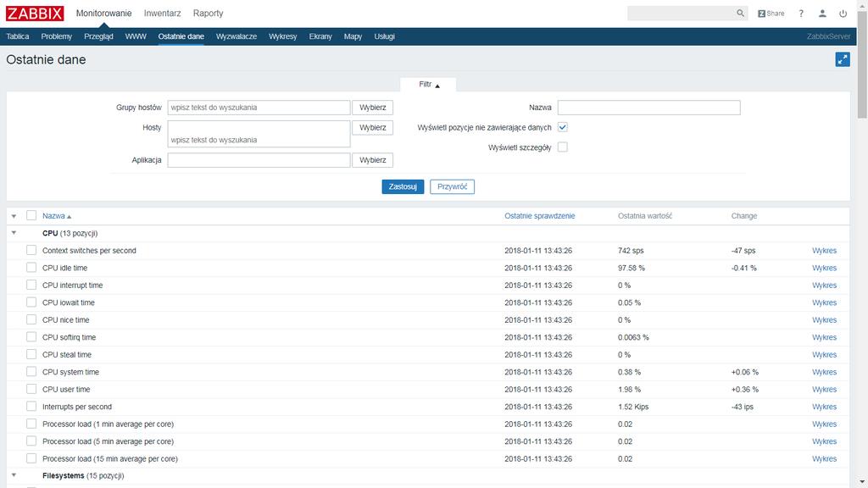The image size is (868, 488).
Task: Collapse all groups via header arrow
Action: pos(14,216)
